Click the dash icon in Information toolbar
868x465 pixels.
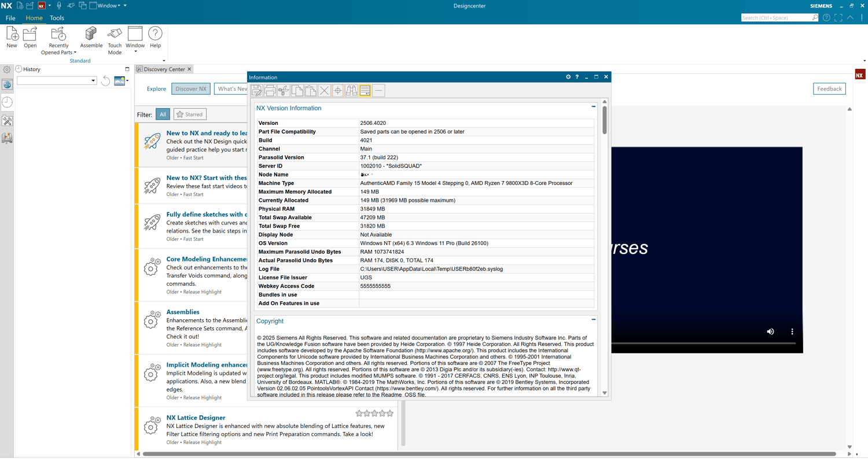[378, 91]
